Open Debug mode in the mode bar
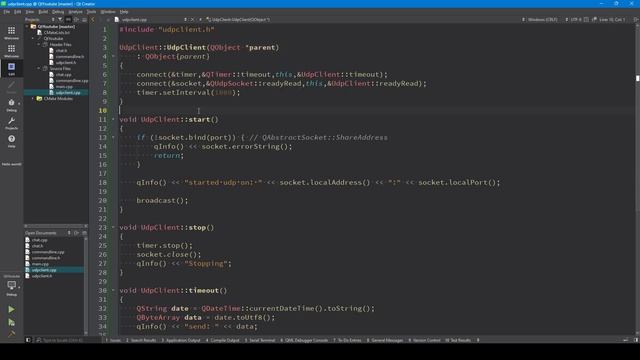640x360 pixels. pos(11,105)
